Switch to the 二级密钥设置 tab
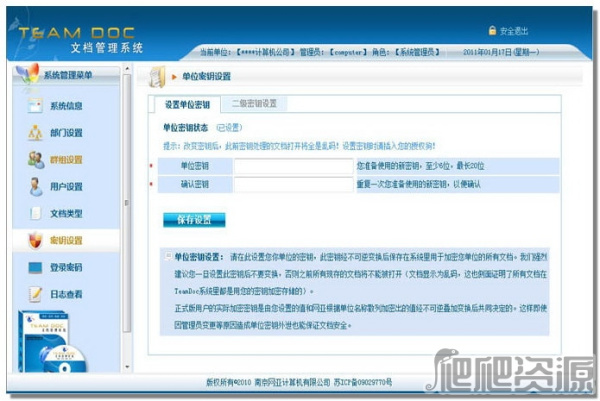This screenshot has width=600, height=401. (x=254, y=103)
